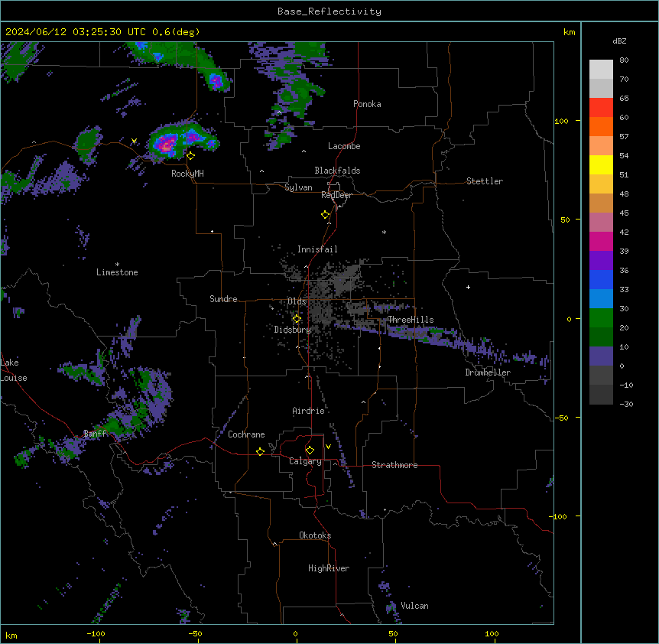The image size is (659, 644).
Task: Click the dBZ legend heading
Action: tap(619, 41)
